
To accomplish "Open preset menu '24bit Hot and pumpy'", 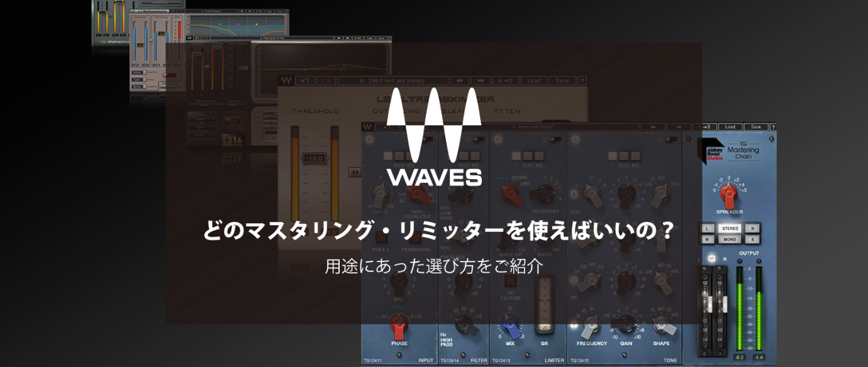I will [392, 80].
